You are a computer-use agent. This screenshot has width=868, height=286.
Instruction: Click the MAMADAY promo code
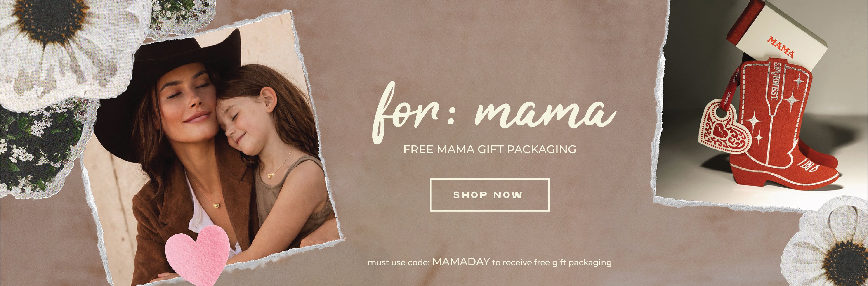461,261
